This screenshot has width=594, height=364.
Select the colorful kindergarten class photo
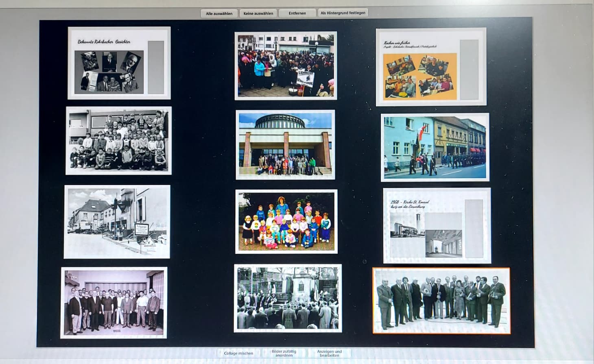pos(286,221)
